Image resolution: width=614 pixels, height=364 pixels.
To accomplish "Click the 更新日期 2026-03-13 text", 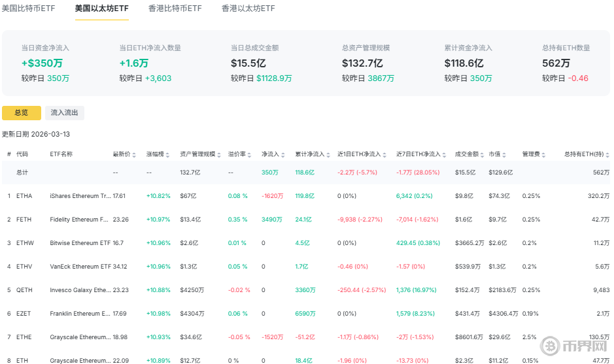I will 36,134.
